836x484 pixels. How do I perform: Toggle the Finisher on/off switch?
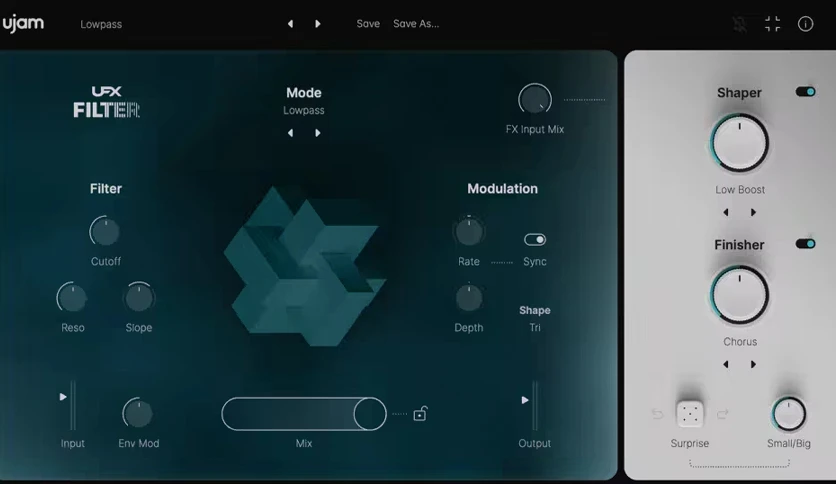(x=805, y=244)
